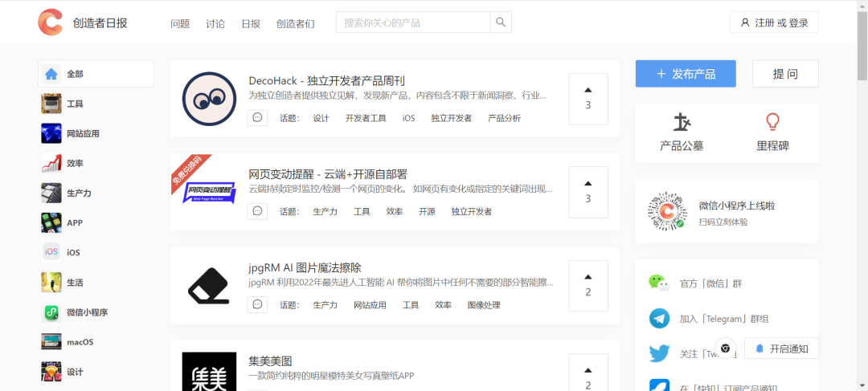Upvote the 网页变动提醒 product
Image resolution: width=868 pixels, height=391 pixels.
point(588,192)
